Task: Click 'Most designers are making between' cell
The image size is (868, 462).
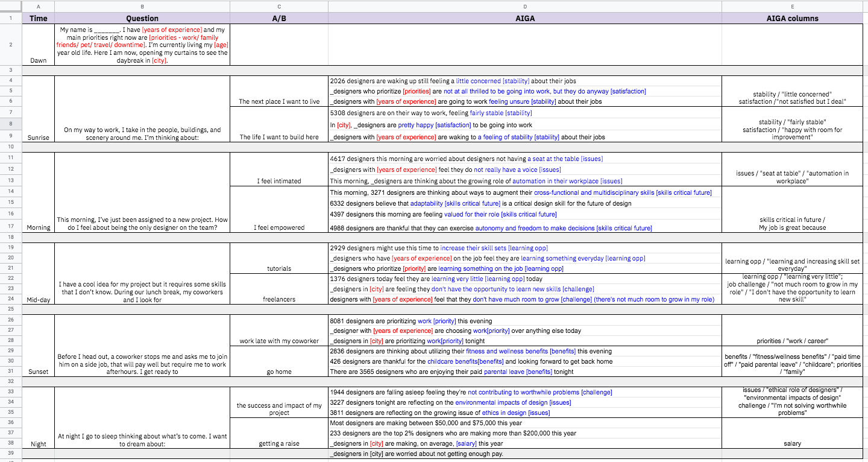Action: tap(525, 423)
